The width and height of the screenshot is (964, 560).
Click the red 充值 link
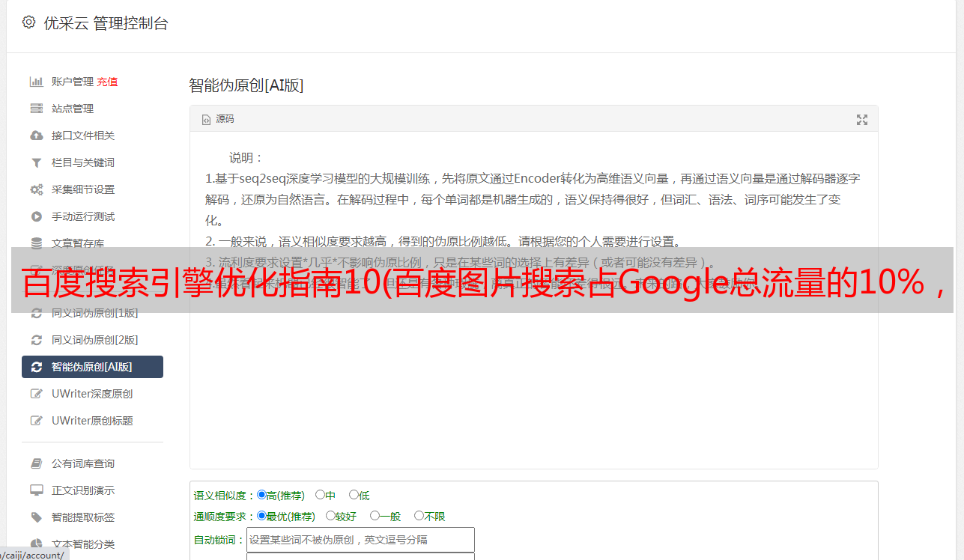(107, 82)
